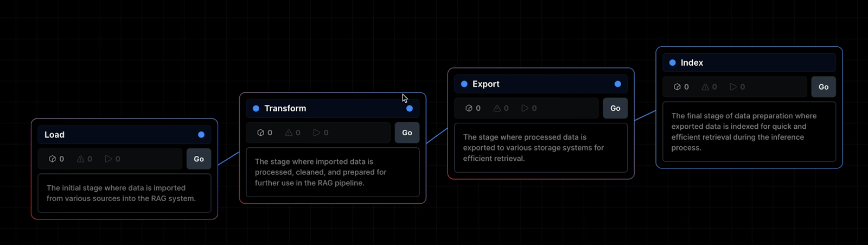Click the edge connecting Transform to Export
868x245 pixels.
coord(437,136)
